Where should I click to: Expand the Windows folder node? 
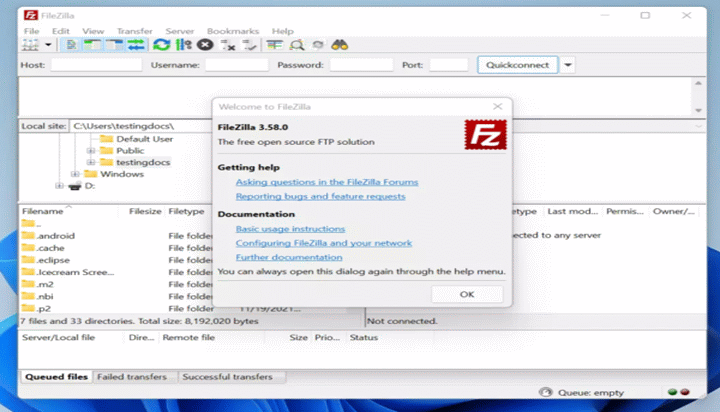pos(75,174)
